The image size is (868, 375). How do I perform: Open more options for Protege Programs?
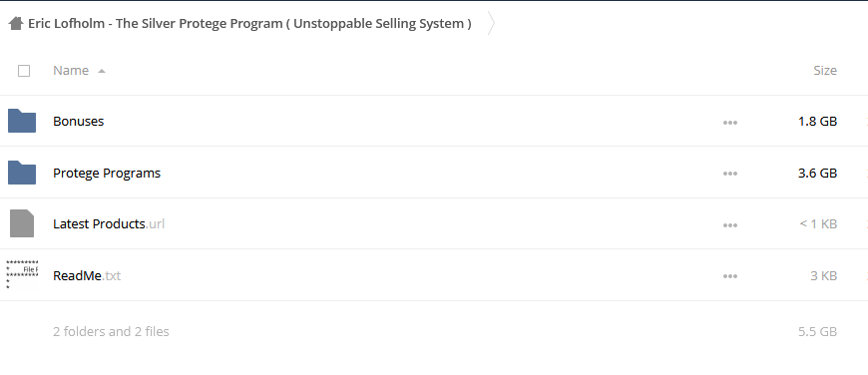[730, 174]
